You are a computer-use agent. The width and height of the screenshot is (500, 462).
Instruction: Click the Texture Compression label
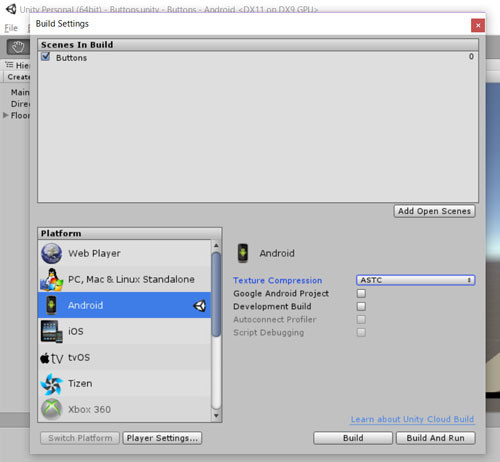point(278,280)
